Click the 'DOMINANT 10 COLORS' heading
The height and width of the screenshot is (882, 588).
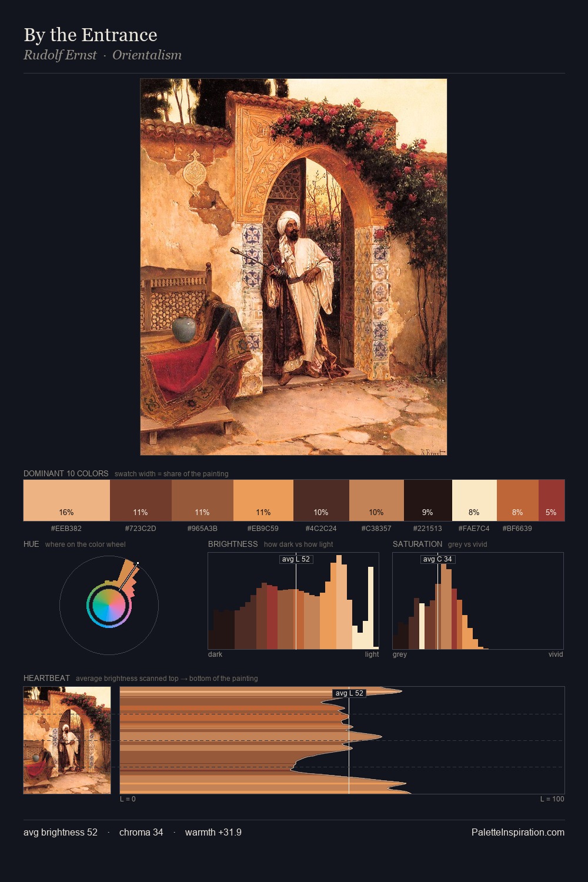tap(66, 473)
